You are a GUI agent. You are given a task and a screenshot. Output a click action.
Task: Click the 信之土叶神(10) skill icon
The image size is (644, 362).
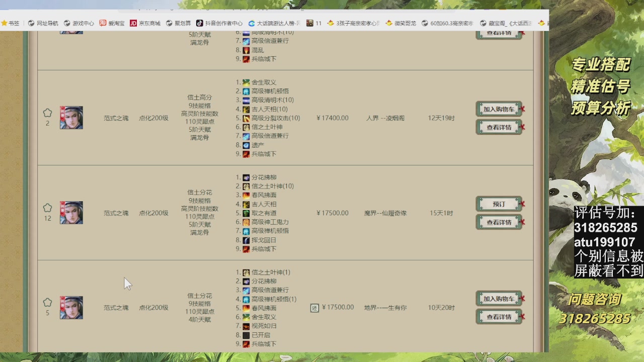(x=246, y=186)
